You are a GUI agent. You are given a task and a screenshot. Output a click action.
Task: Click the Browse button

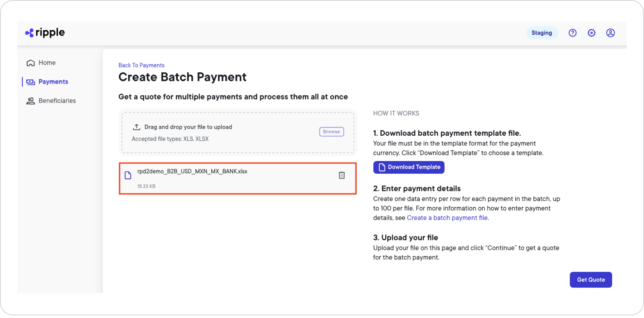point(331,131)
